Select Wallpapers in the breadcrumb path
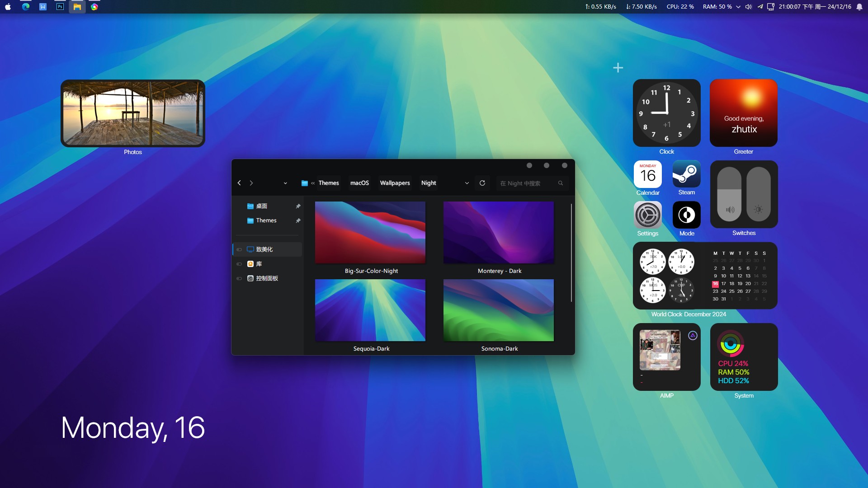The width and height of the screenshot is (868, 488). 395,183
